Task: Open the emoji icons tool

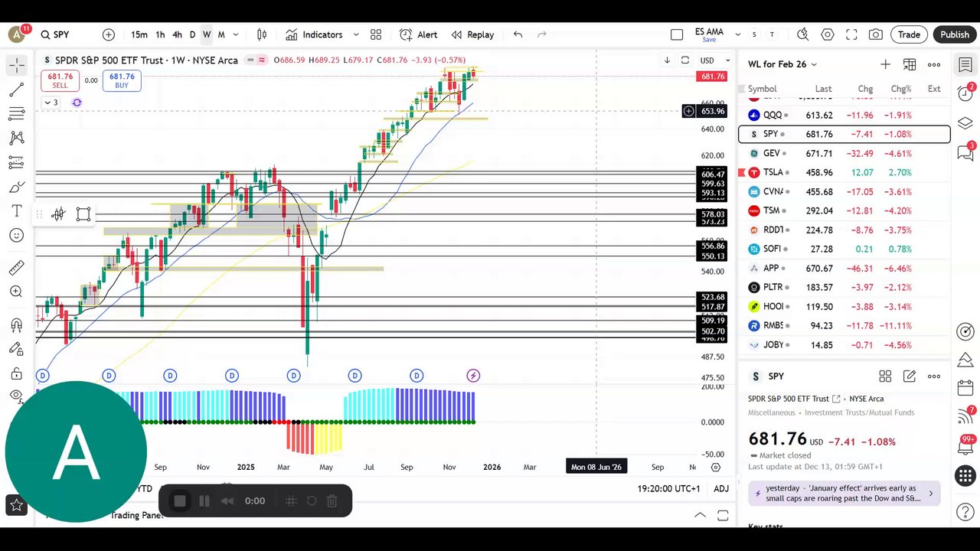Action: [16, 235]
